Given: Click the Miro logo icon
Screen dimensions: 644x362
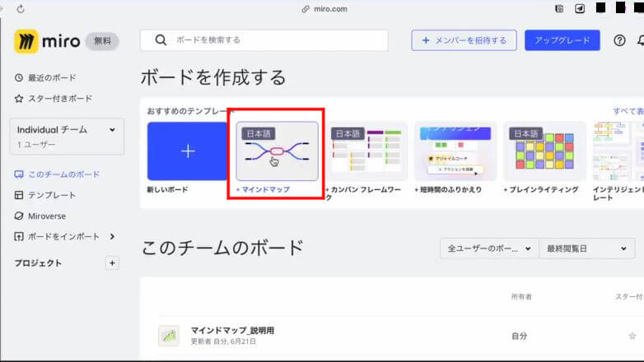Looking at the screenshot, I should pos(26,41).
